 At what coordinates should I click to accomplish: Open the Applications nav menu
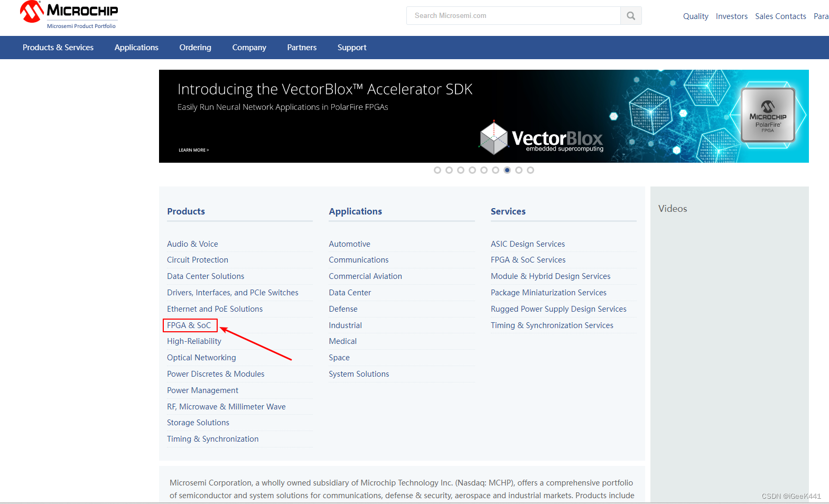click(x=136, y=48)
